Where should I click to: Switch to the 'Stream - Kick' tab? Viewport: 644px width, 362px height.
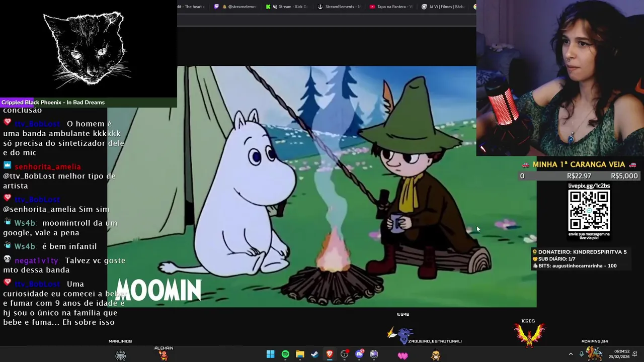(287, 7)
